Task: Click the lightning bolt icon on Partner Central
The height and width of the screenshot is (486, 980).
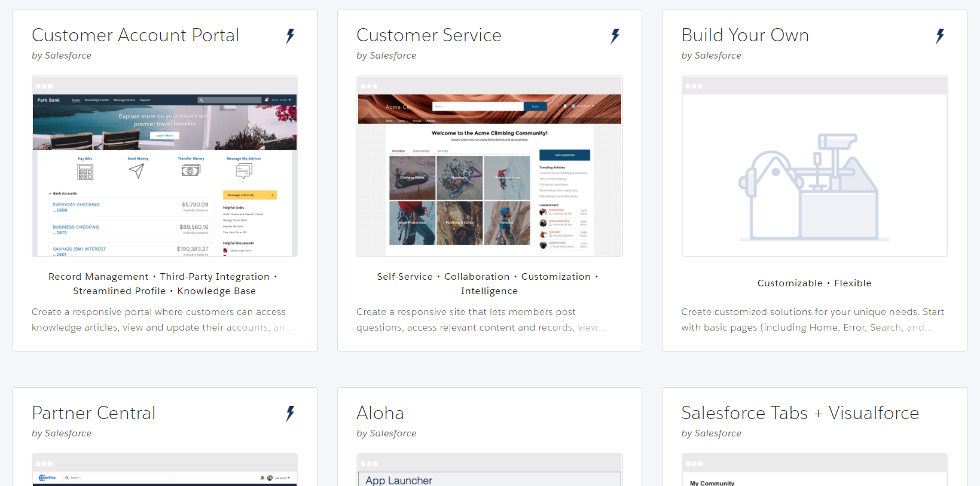Action: click(x=290, y=414)
